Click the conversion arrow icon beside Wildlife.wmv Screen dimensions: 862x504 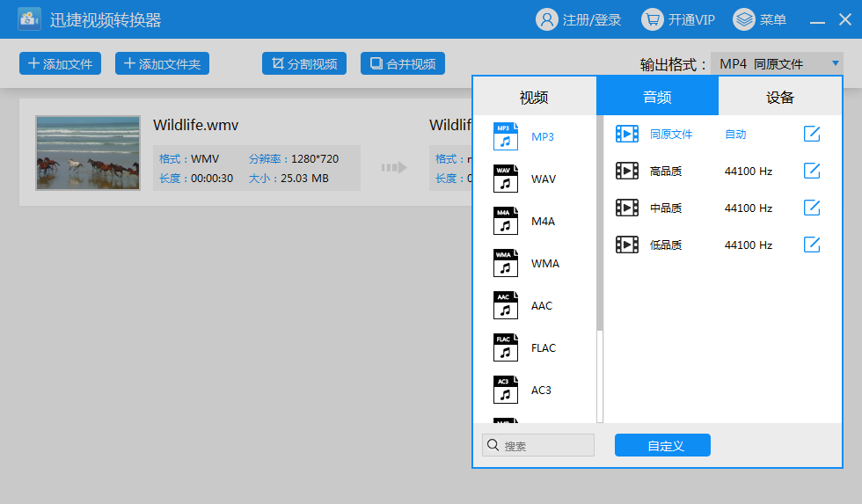(394, 167)
